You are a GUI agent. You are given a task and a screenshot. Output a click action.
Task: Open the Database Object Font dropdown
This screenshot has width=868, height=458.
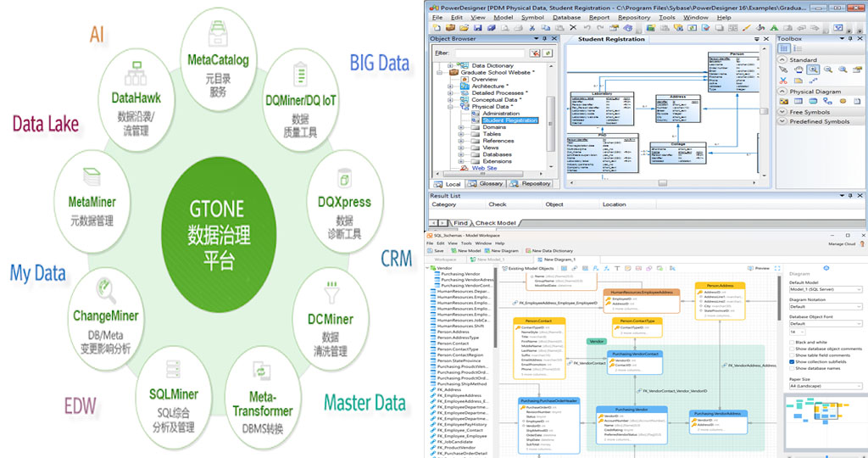[x=826, y=323]
